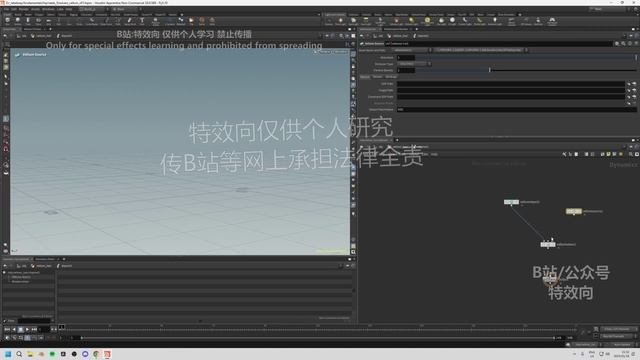Open the Windows Start menu

8,354
